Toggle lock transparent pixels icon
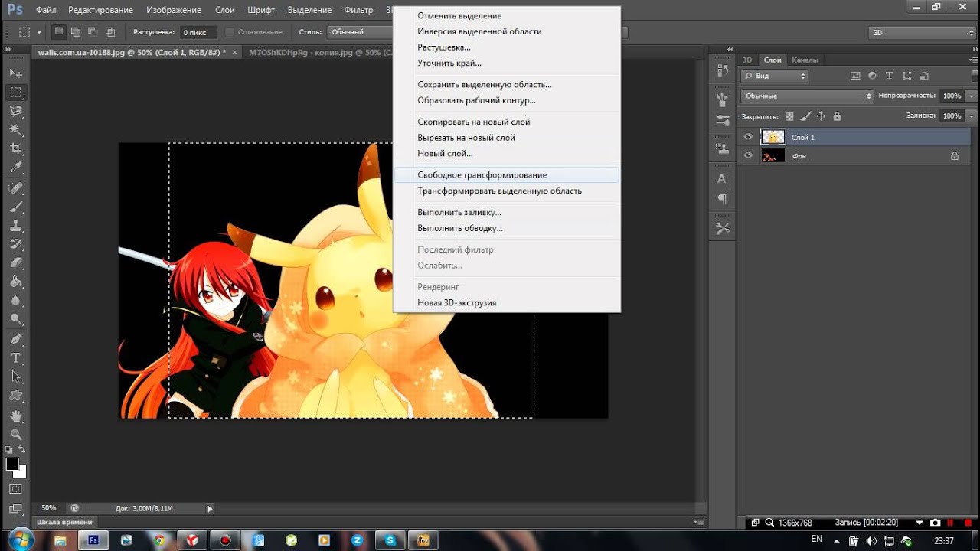 point(789,116)
